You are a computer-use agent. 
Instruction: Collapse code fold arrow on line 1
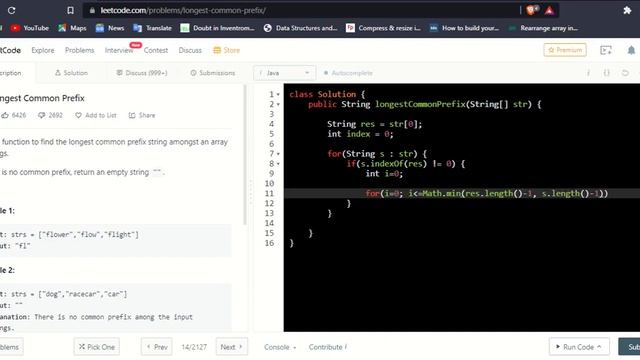tap(278, 95)
